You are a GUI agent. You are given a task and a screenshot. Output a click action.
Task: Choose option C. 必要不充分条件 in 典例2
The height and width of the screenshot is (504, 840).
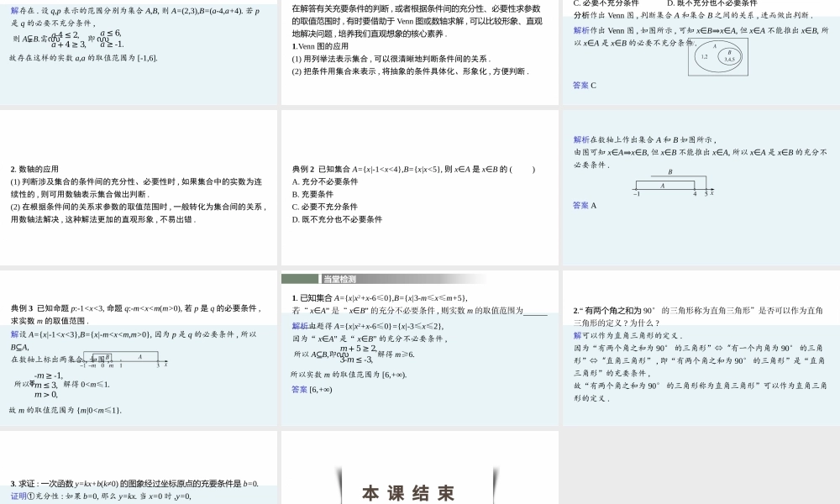pyautogui.click(x=325, y=207)
